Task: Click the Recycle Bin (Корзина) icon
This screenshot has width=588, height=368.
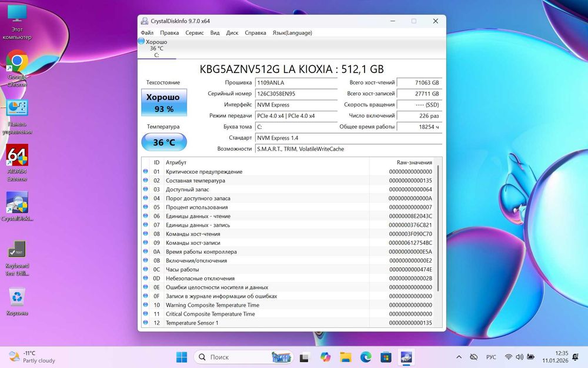Action: point(16,297)
